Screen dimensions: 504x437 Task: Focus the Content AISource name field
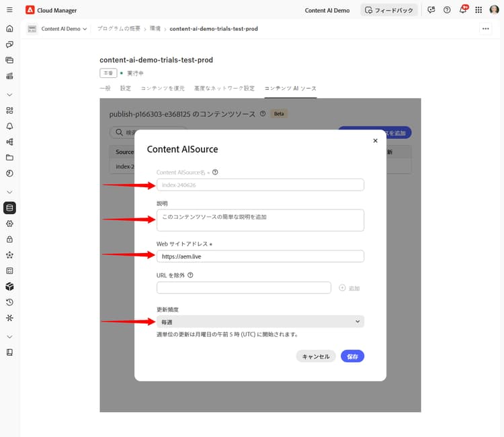(260, 185)
